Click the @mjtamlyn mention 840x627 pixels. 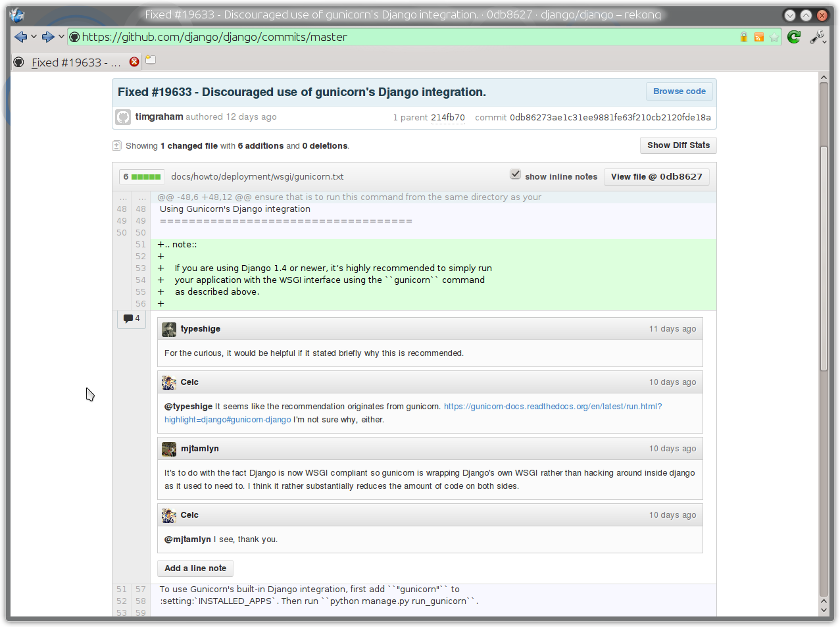(187, 539)
